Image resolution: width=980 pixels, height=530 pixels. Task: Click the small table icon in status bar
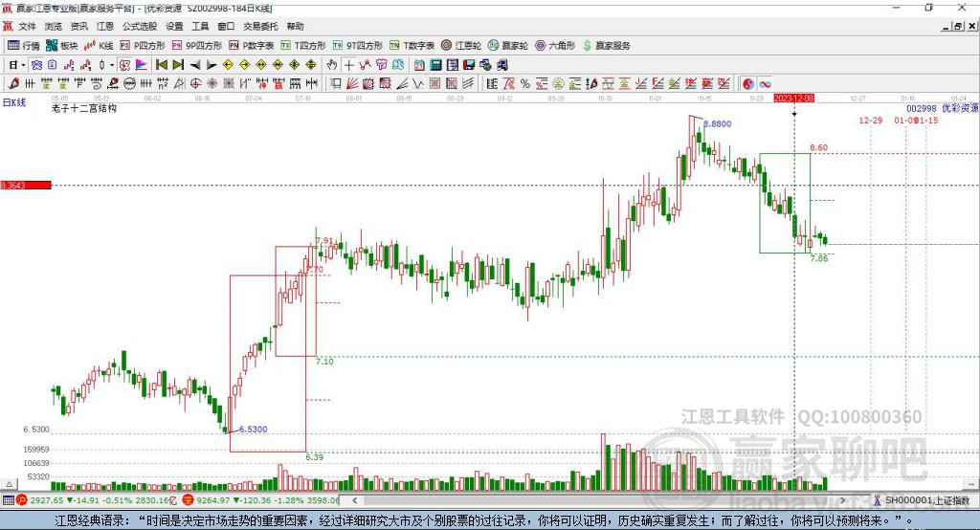pos(8,500)
